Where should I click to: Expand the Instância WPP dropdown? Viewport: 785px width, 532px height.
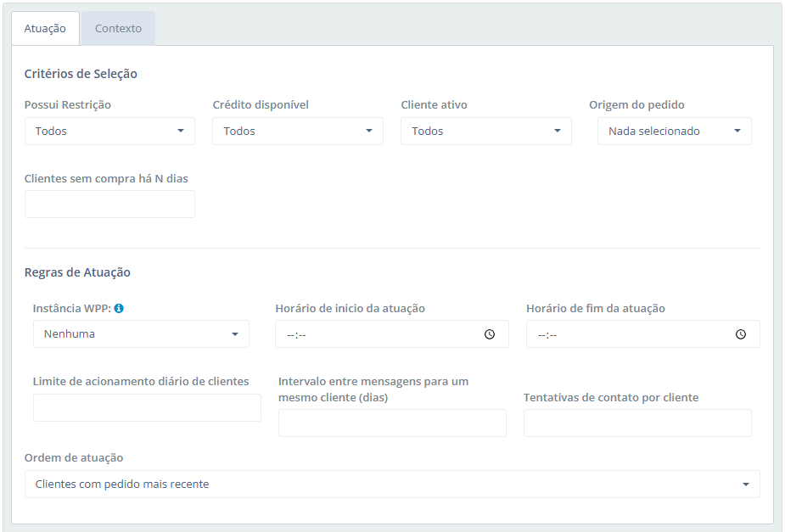click(x=141, y=334)
